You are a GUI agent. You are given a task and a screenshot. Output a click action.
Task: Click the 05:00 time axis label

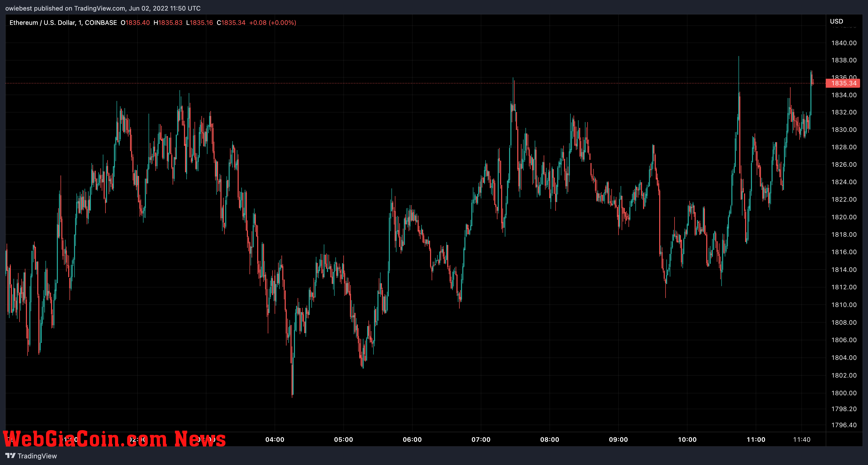click(343, 439)
